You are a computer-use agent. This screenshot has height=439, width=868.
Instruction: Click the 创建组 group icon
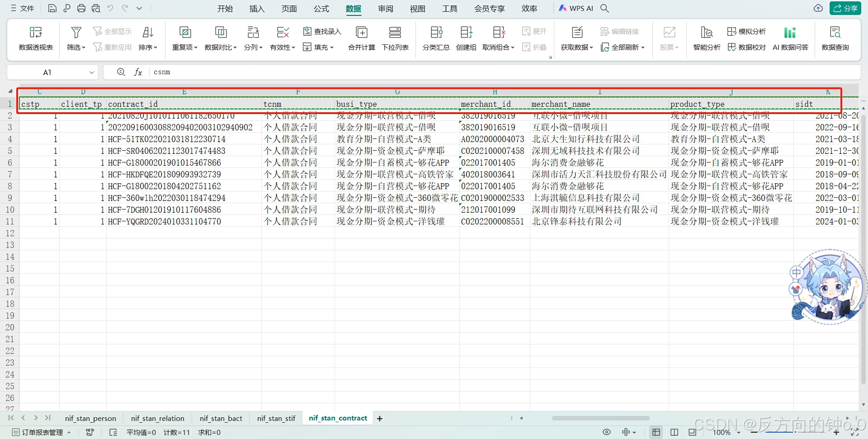466,38
